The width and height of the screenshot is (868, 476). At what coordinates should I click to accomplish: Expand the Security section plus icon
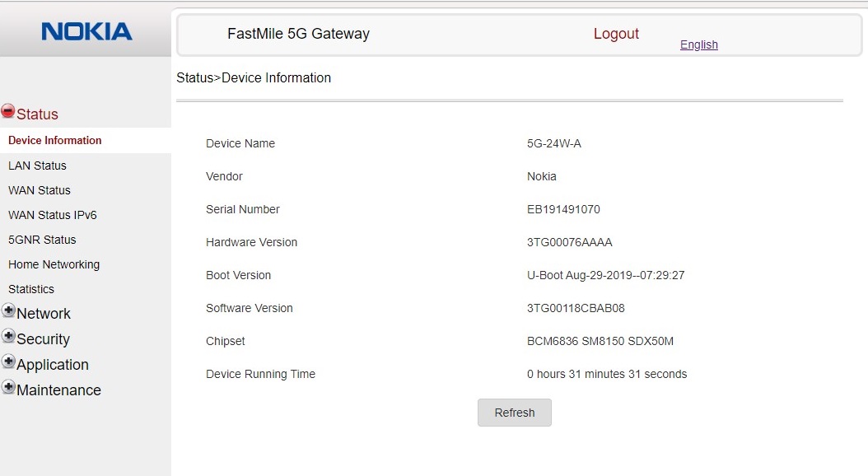click(9, 337)
